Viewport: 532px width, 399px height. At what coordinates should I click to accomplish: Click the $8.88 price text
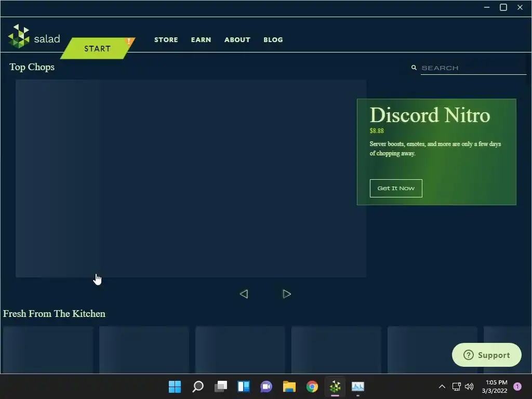377,130
